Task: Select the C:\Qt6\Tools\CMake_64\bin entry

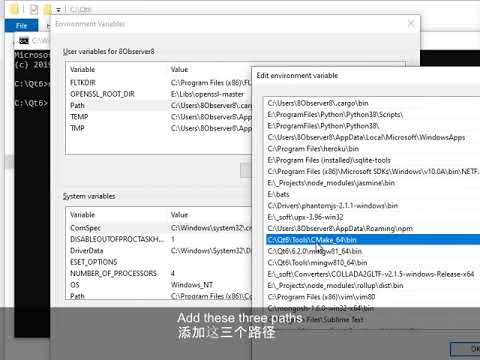Action: pos(373,240)
